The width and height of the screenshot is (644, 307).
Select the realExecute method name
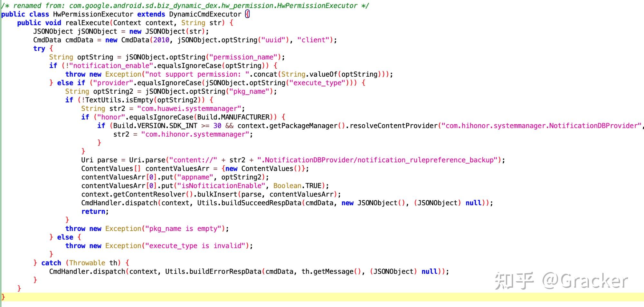87,23
